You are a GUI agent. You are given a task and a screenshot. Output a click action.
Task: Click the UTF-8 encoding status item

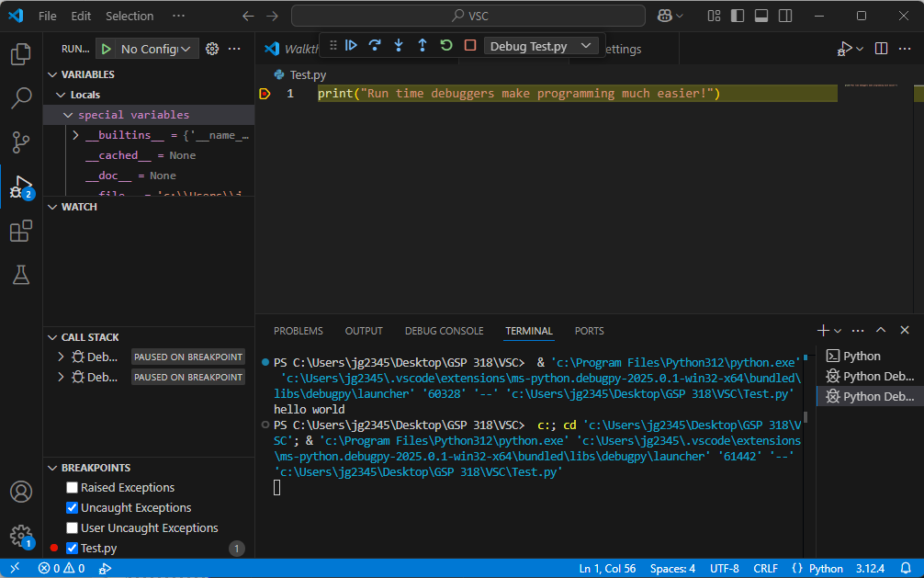tap(724, 568)
